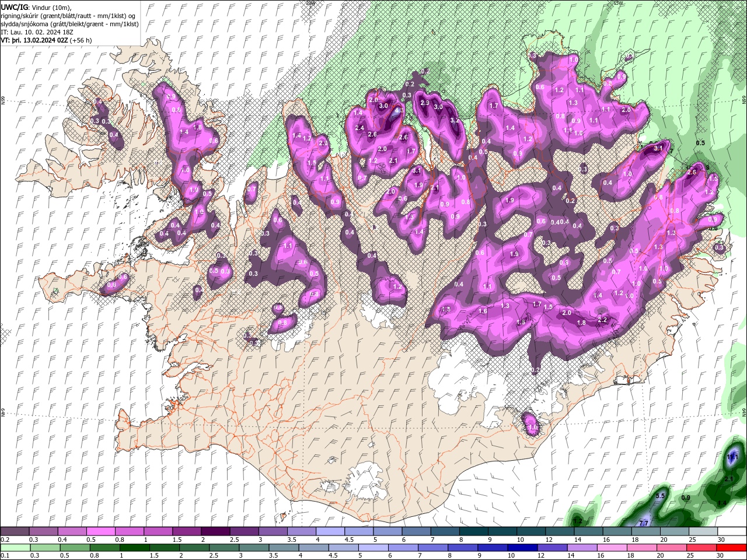
Task: Click the light blue 4–4.5 snow legend swatch
Action: point(330,531)
